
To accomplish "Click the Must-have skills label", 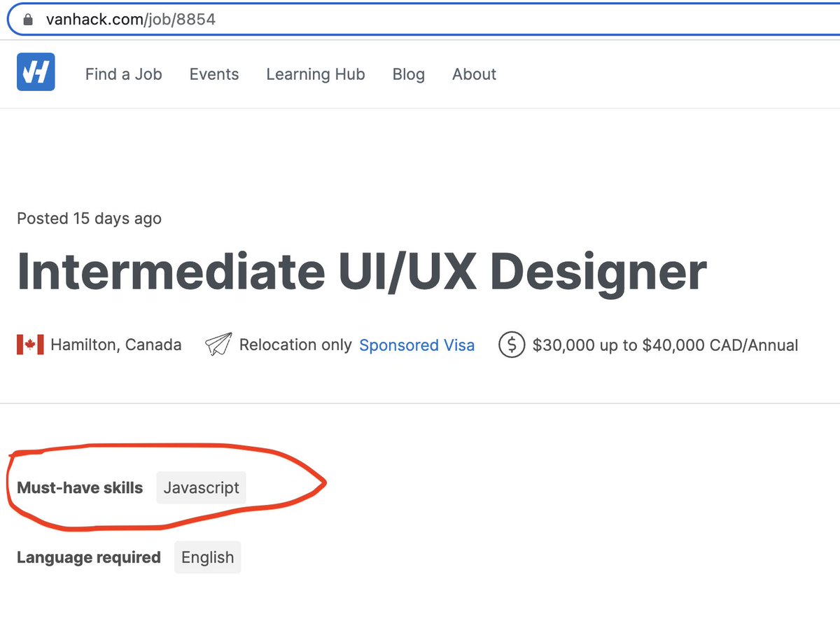I will tap(80, 488).
